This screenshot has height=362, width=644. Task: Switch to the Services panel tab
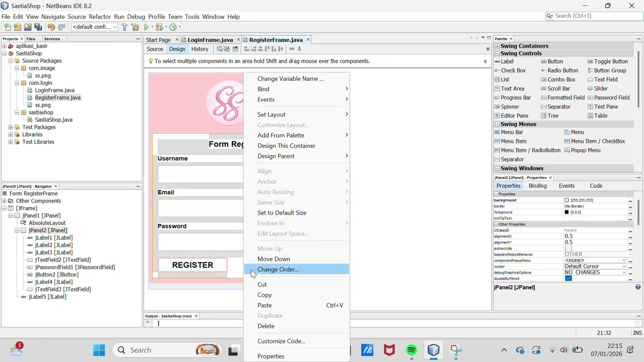tap(52, 39)
